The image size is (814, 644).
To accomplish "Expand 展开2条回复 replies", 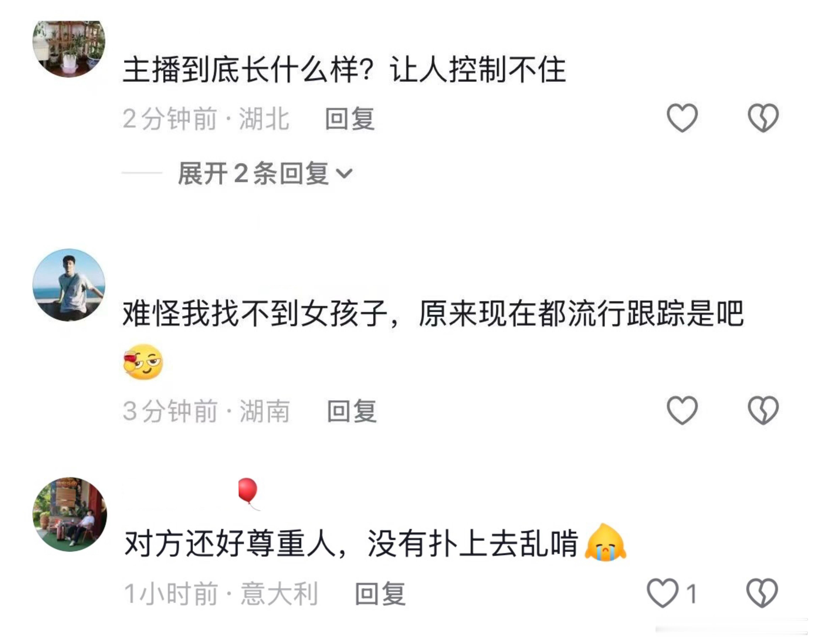I will [x=265, y=173].
